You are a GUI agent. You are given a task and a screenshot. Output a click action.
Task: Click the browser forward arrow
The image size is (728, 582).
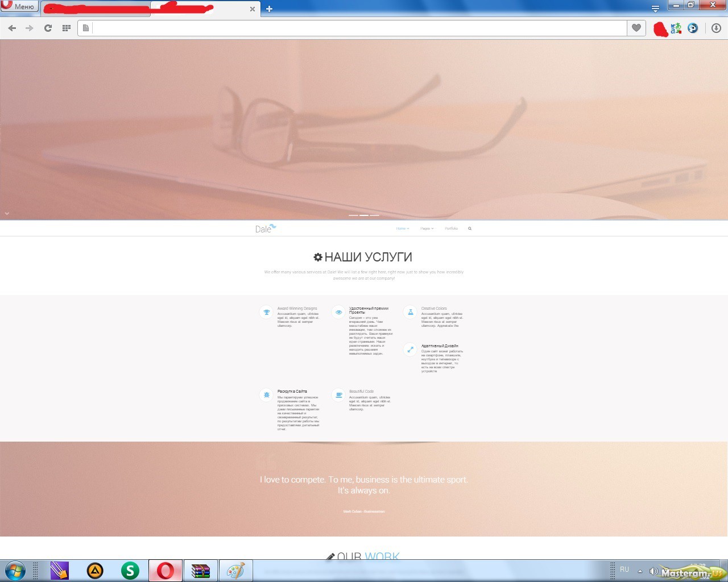[30, 28]
